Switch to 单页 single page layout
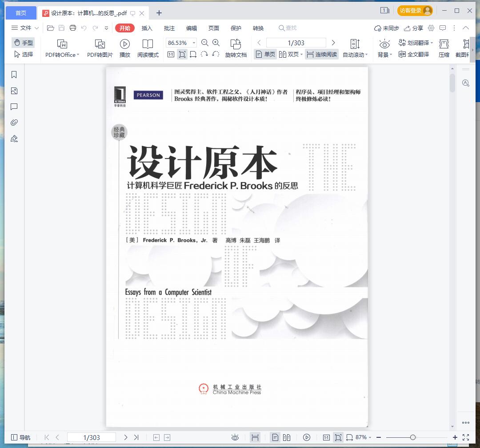 (265, 55)
